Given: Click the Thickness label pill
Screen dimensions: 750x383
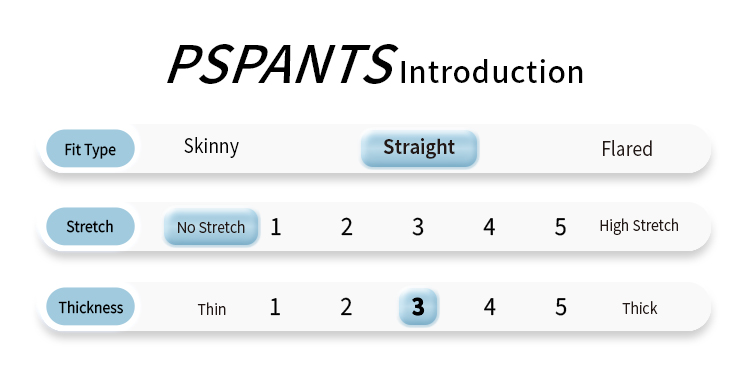Looking at the screenshot, I should tap(90, 306).
